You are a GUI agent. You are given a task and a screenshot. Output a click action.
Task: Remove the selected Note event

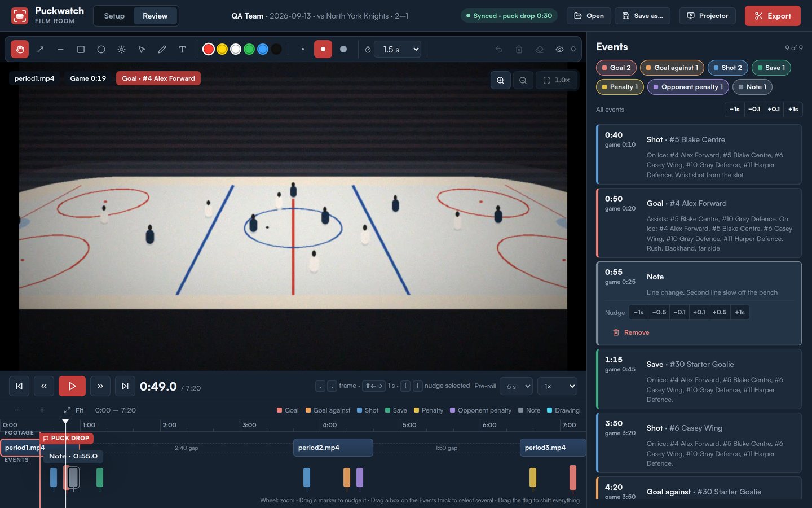tap(631, 332)
